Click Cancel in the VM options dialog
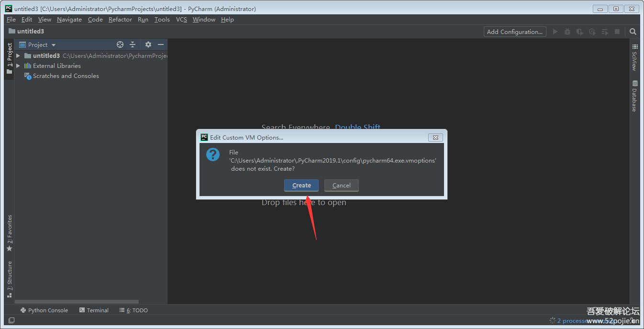644x329 pixels. click(x=342, y=186)
